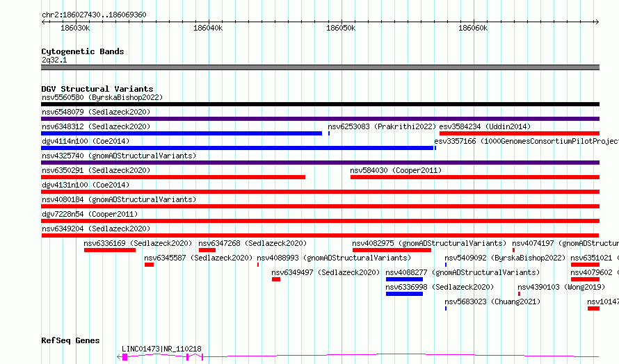The height and width of the screenshot is (364, 619).
Task: Click the nsv6349204 (Sedlazeck2020) label
Action: [x=96, y=229]
